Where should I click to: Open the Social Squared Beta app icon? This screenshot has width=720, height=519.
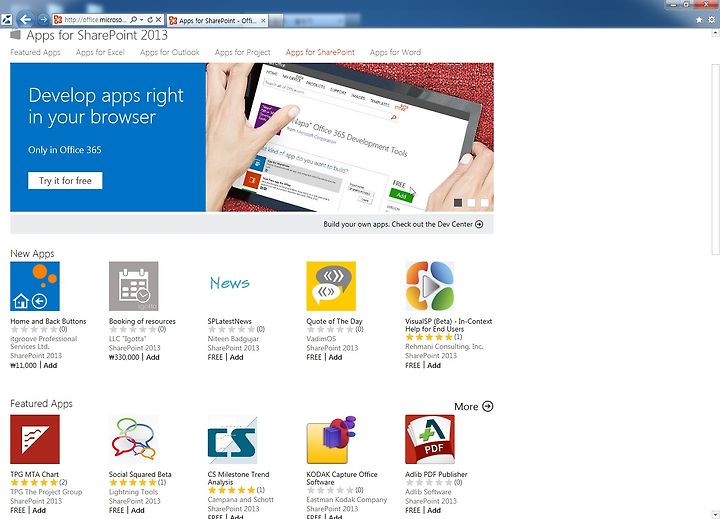[134, 439]
